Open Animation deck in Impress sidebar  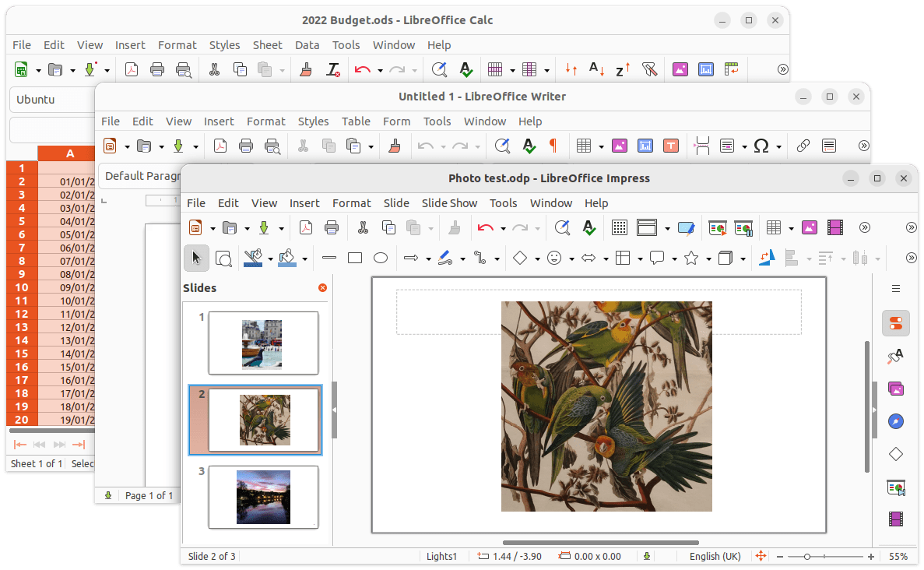pyautogui.click(x=896, y=519)
